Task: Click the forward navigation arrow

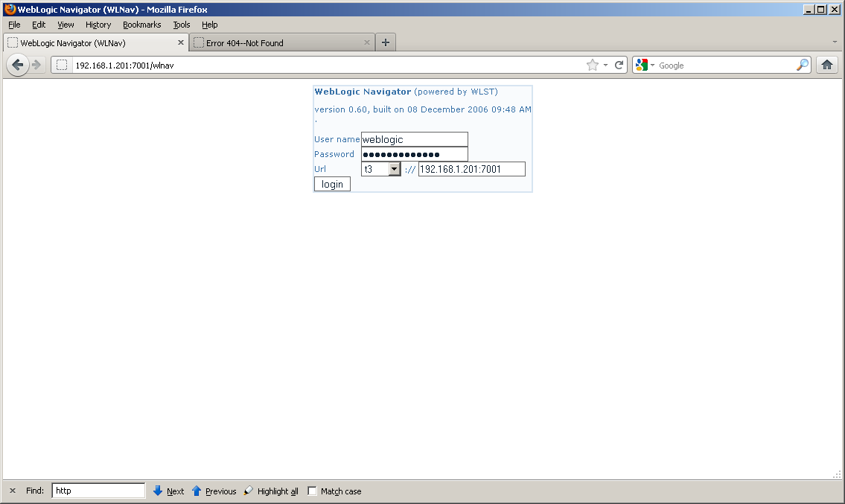Action: (x=36, y=65)
